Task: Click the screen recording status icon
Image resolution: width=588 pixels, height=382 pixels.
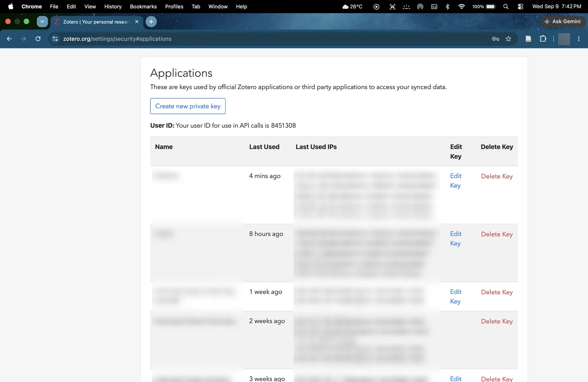Action: 376,6
